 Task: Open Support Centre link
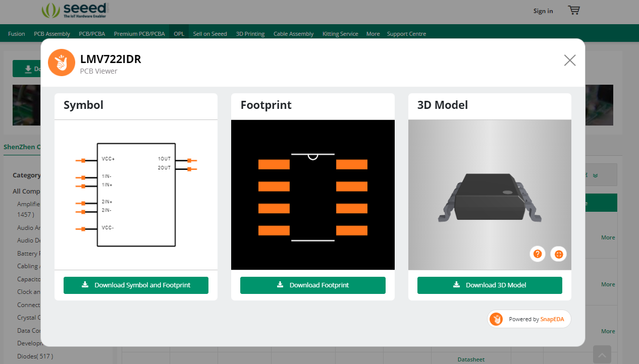(x=406, y=34)
